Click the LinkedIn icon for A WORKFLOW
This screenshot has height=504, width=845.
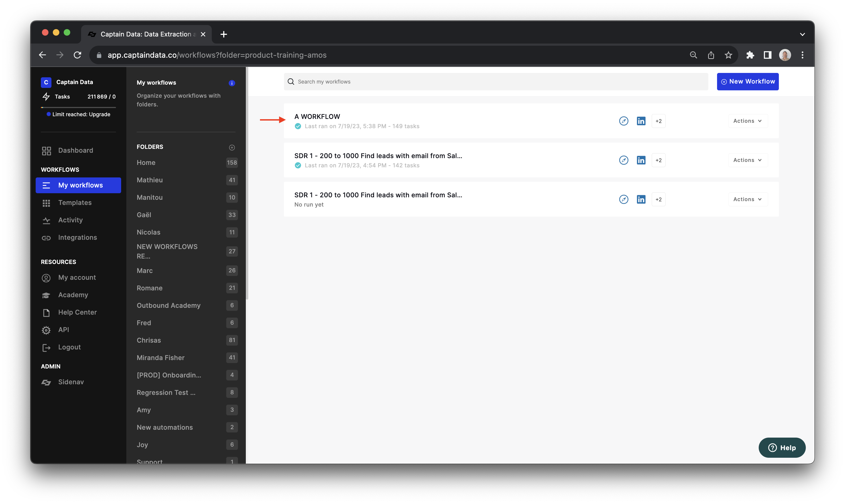[x=641, y=121]
